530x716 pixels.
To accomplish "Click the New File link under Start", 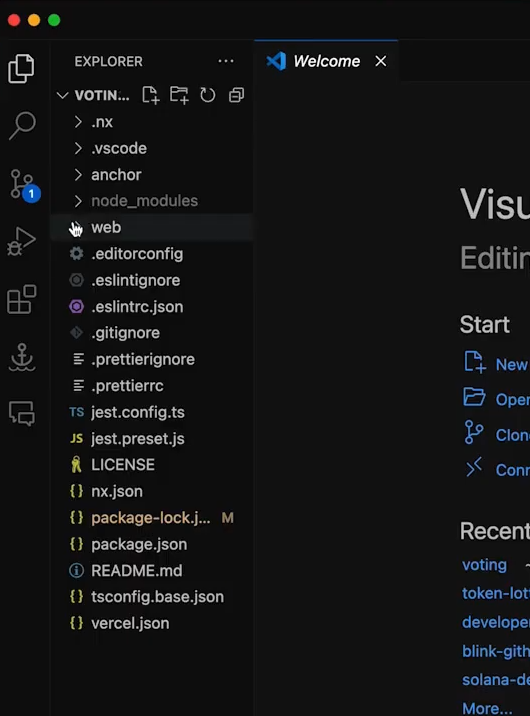I will click(x=496, y=364).
